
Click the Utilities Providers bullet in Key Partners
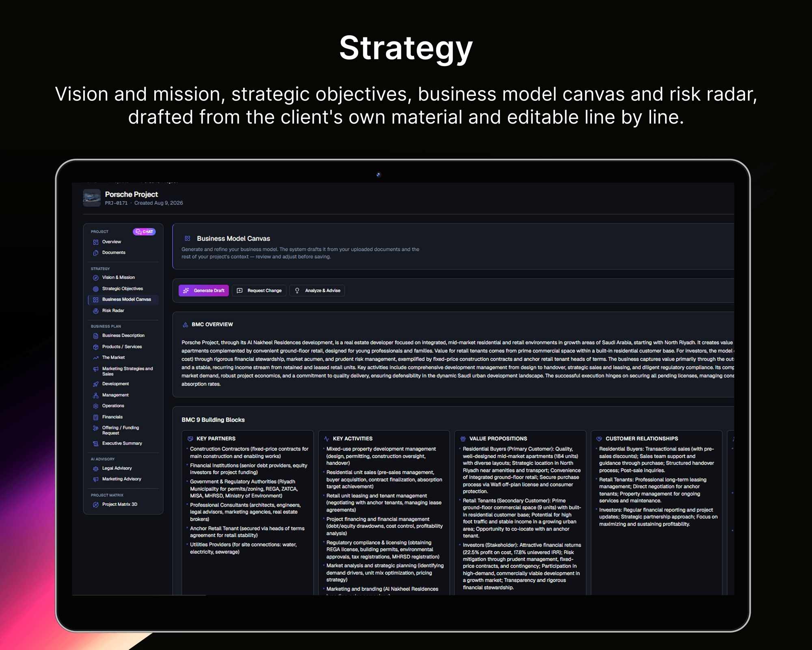coord(243,548)
